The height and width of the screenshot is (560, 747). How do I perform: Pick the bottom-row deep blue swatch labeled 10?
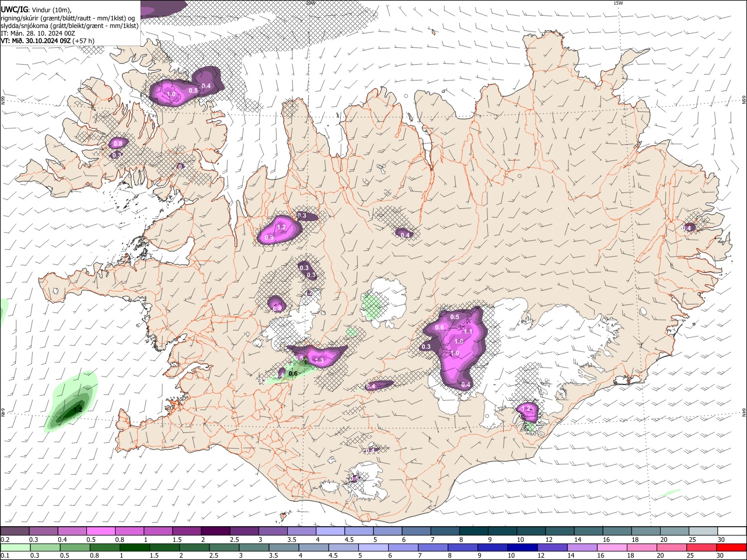(x=522, y=547)
